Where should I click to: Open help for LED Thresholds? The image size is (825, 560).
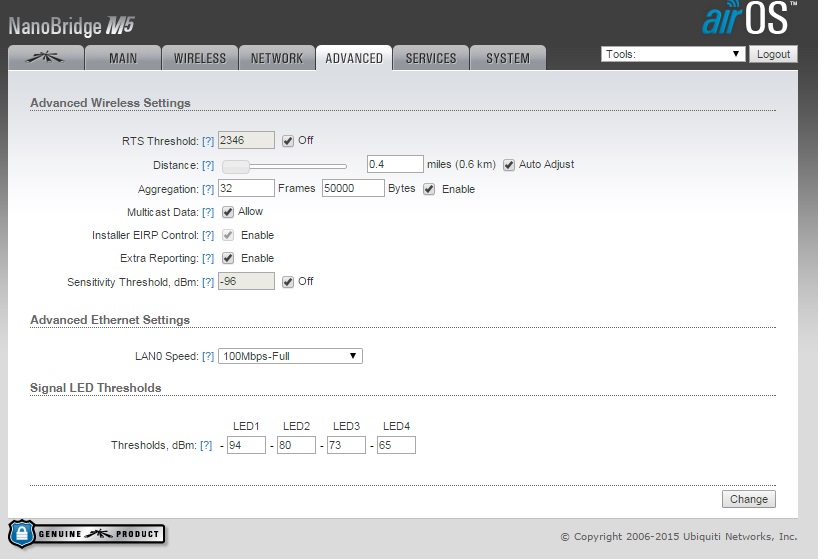[x=206, y=445]
